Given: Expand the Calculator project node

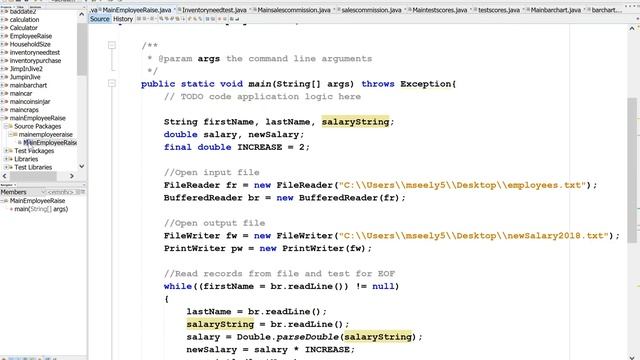Looking at the screenshot, I should (x=2, y=28).
